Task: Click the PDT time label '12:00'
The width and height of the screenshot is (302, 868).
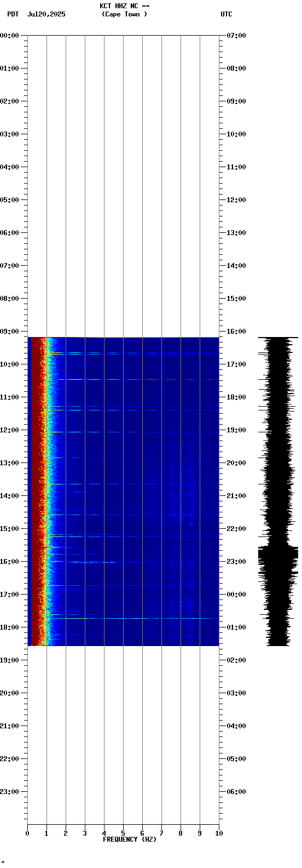Action: [x=10, y=430]
